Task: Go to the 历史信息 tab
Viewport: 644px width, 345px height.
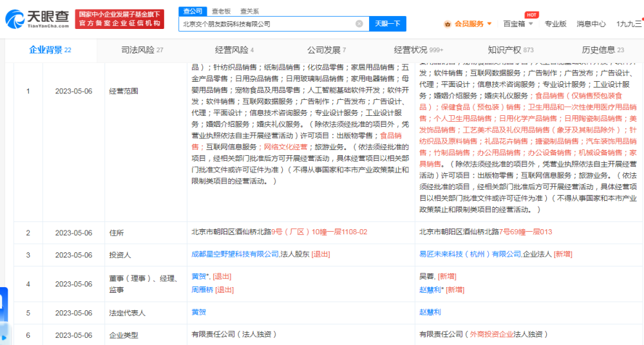Action: coord(603,50)
